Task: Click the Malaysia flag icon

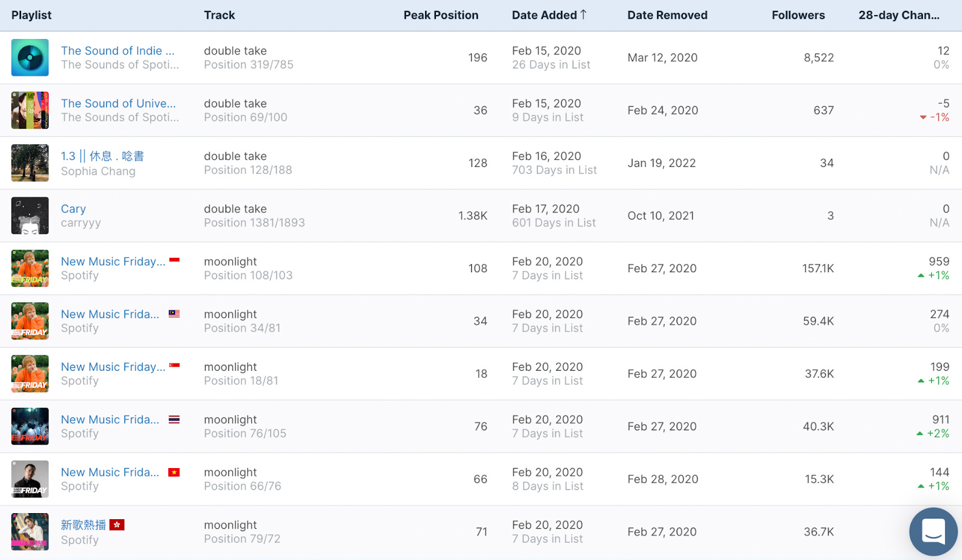Action: click(x=174, y=314)
